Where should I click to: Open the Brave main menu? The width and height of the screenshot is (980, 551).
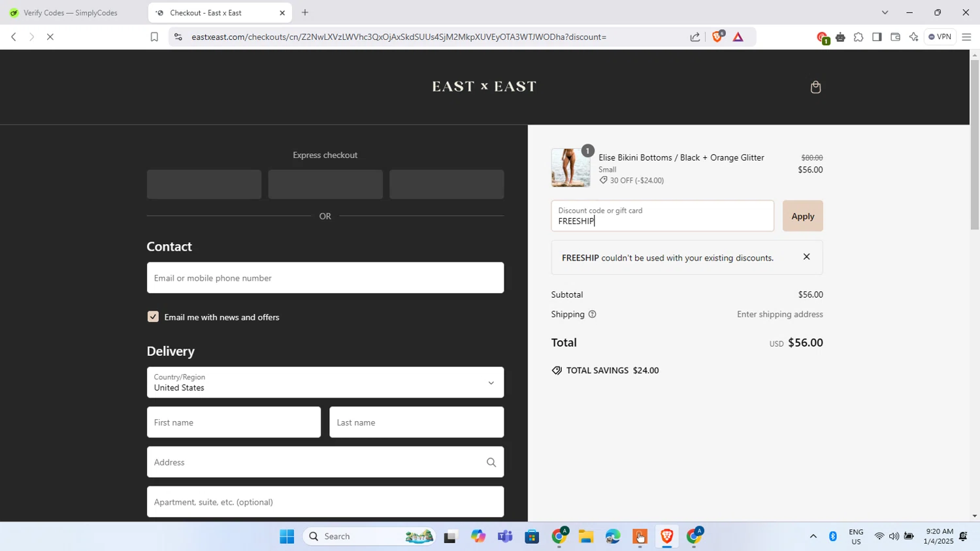point(967,37)
